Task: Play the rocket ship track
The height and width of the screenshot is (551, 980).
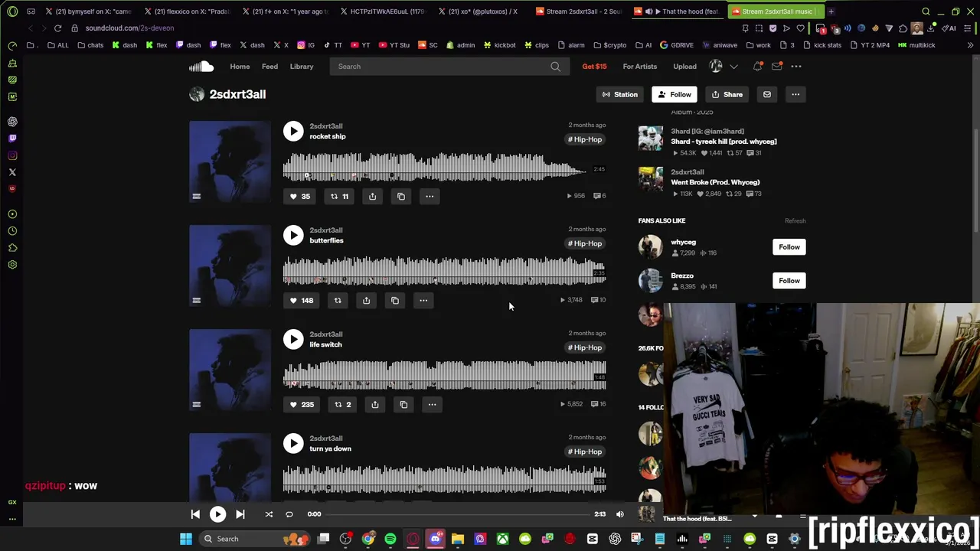Action: (x=293, y=131)
